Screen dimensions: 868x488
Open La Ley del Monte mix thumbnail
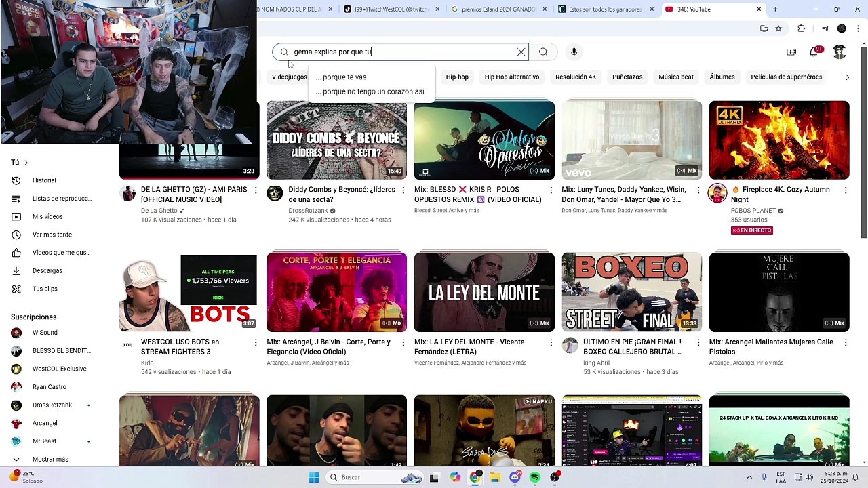(x=484, y=292)
